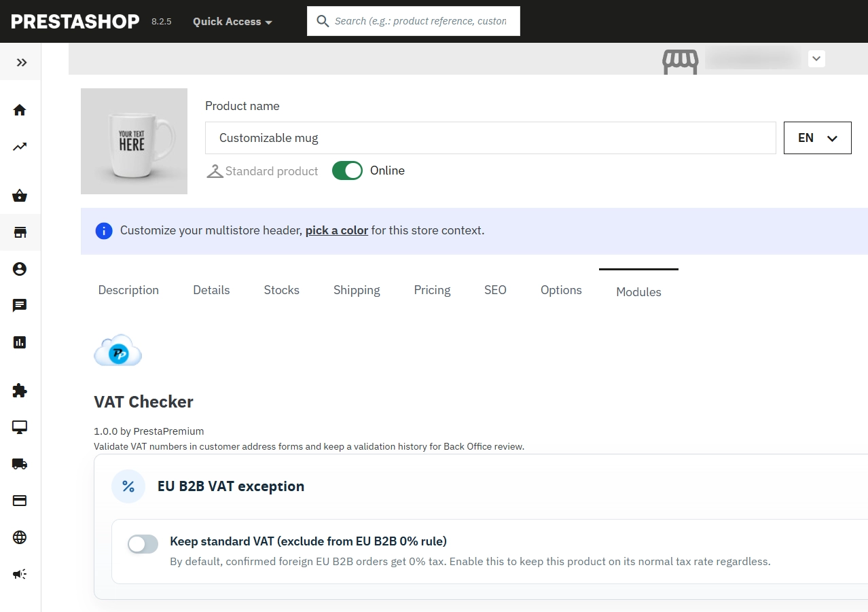Switch to the Options tab

point(561,290)
